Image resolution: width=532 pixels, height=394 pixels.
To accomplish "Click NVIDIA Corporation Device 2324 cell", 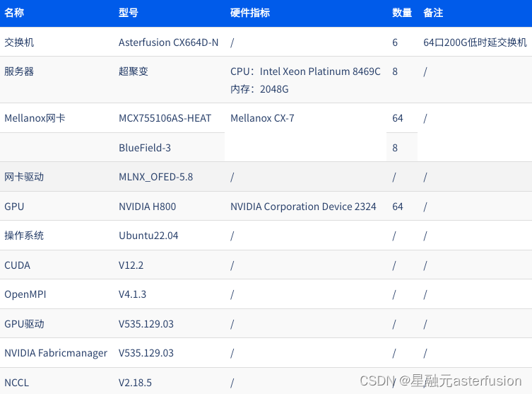I will click(303, 207).
